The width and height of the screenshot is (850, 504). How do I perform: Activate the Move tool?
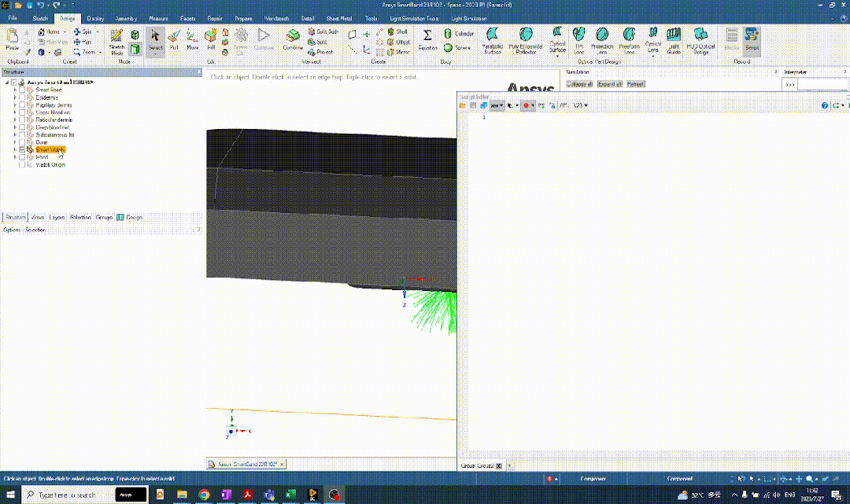193,39
